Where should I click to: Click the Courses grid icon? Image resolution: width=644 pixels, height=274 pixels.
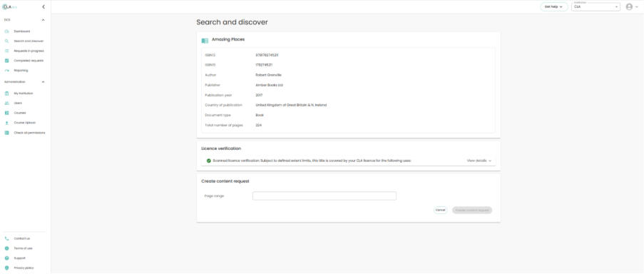pyautogui.click(x=6, y=113)
